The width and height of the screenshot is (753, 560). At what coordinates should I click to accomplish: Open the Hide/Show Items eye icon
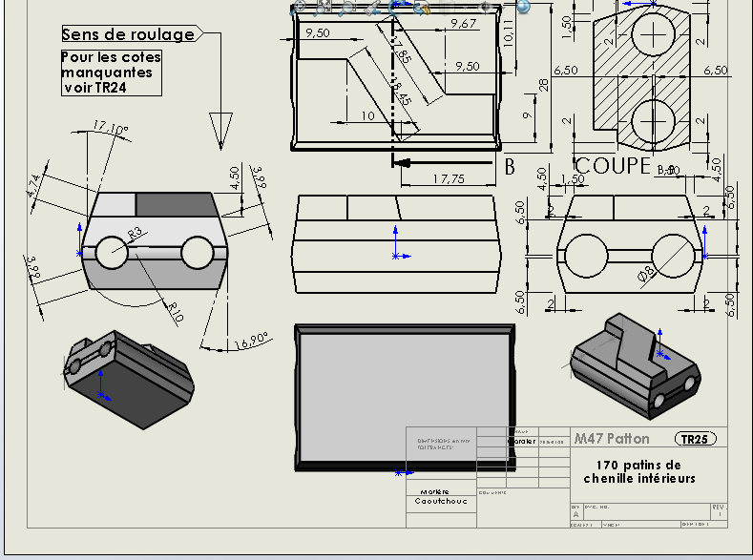[486, 7]
